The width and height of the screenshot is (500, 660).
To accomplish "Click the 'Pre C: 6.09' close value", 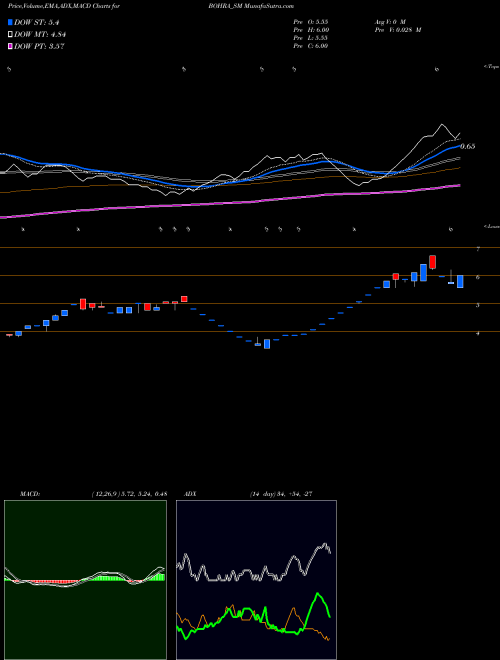I will [x=311, y=46].
